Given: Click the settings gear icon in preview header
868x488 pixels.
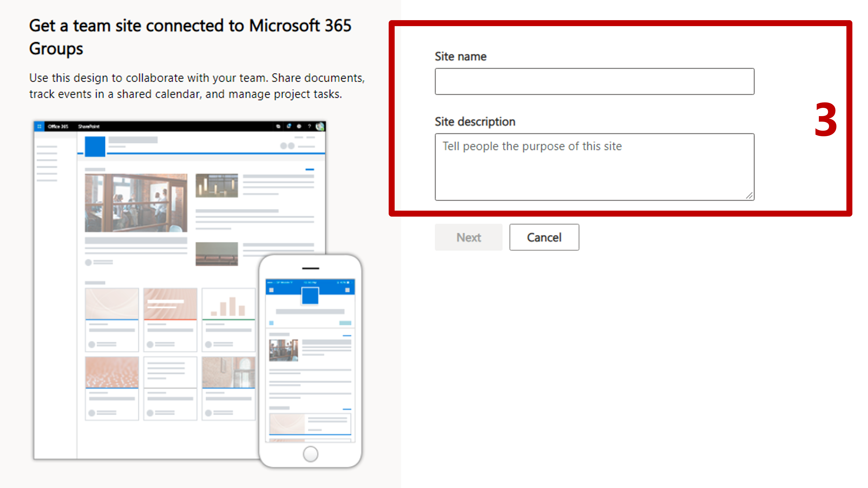Looking at the screenshot, I should [299, 126].
